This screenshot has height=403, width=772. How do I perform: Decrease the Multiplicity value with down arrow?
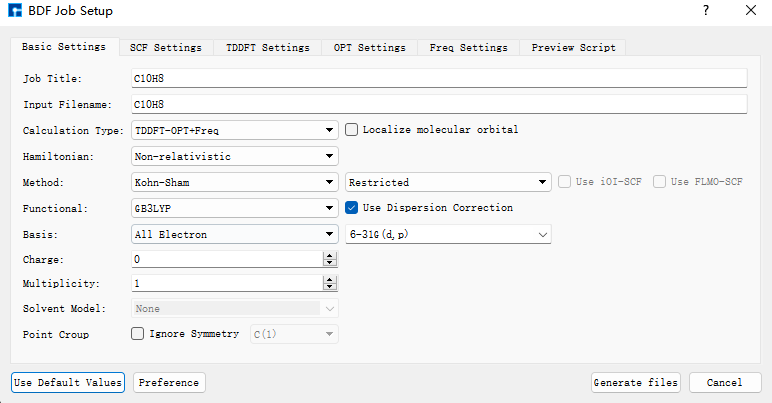pos(330,286)
